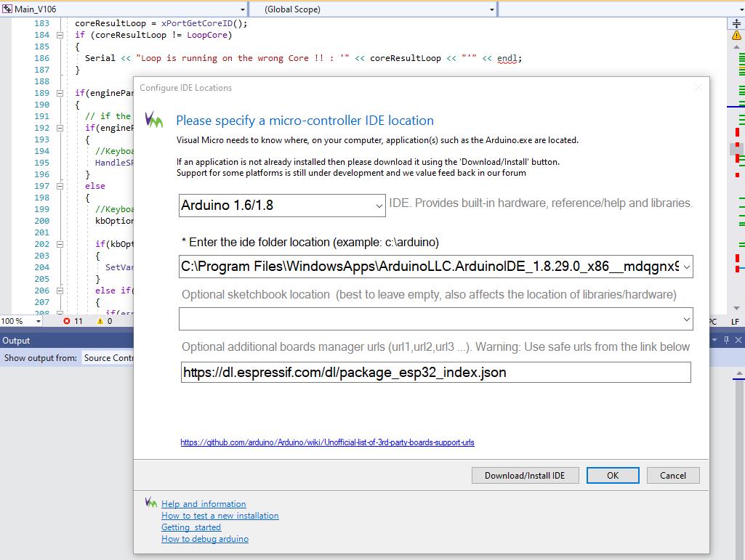Click the OK button in dialog

pos(613,476)
